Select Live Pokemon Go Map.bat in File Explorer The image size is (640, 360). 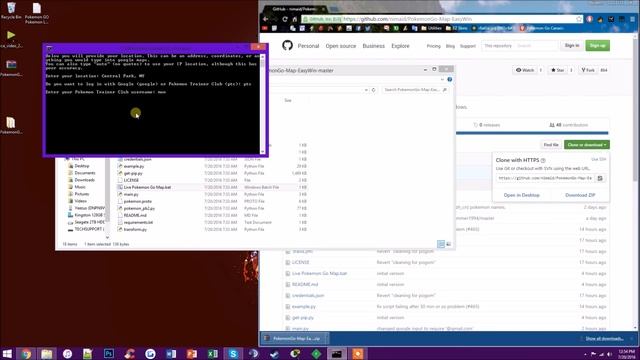coord(147,187)
